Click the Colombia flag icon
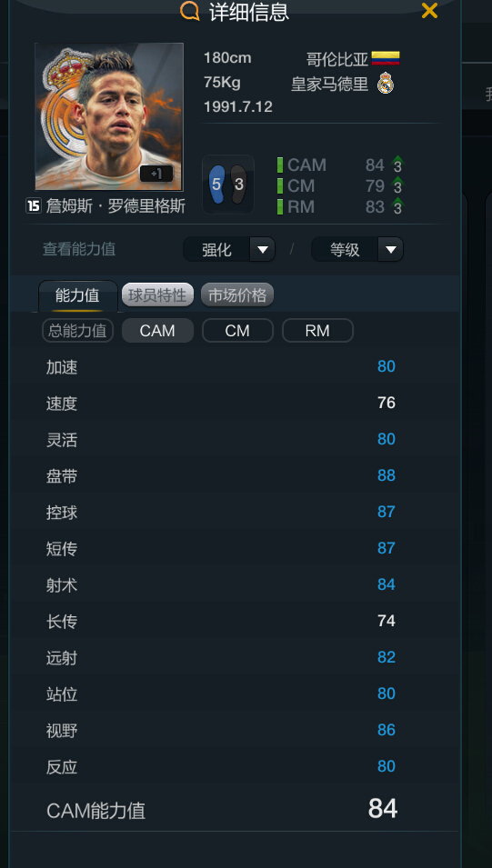Image resolution: width=492 pixels, height=868 pixels. 386,58
